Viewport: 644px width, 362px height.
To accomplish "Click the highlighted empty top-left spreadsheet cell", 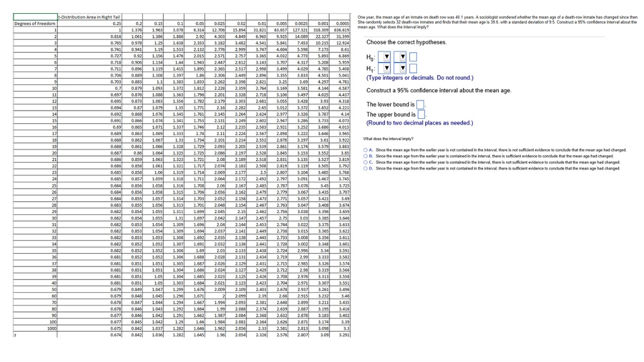I will [x=35, y=17].
